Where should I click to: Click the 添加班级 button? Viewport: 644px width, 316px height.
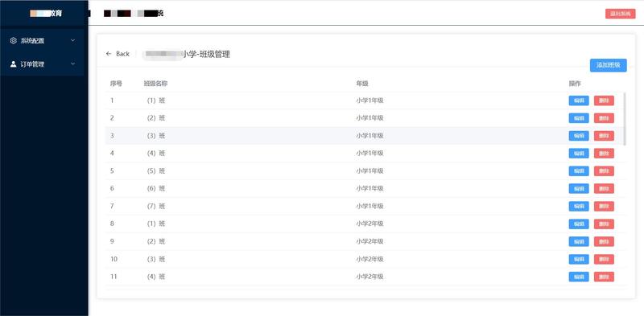pos(609,65)
